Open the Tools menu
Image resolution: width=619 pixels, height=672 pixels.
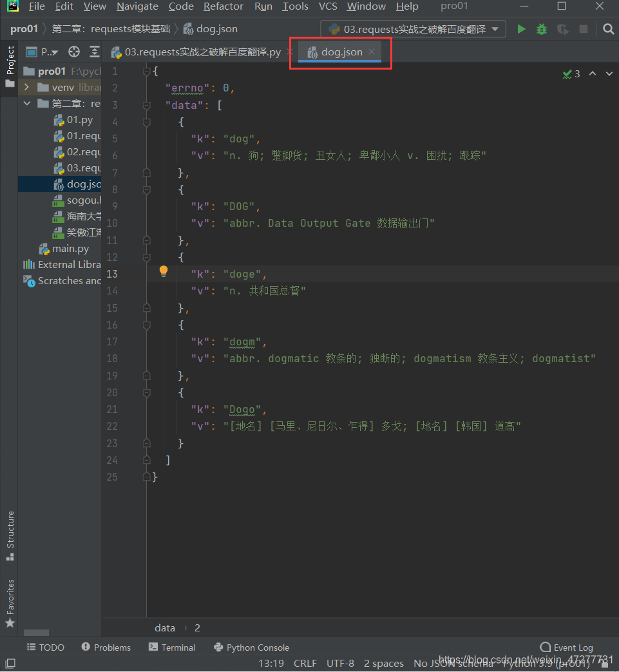click(295, 6)
